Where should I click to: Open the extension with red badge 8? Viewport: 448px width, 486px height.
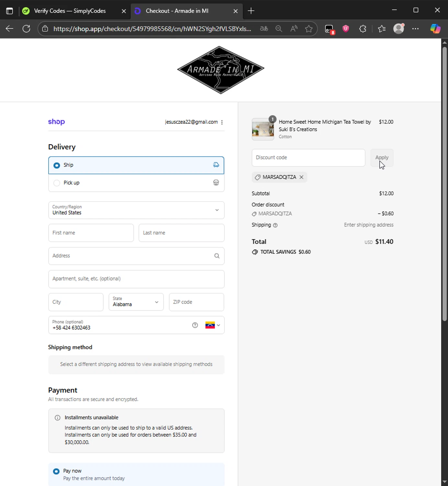[x=329, y=29]
